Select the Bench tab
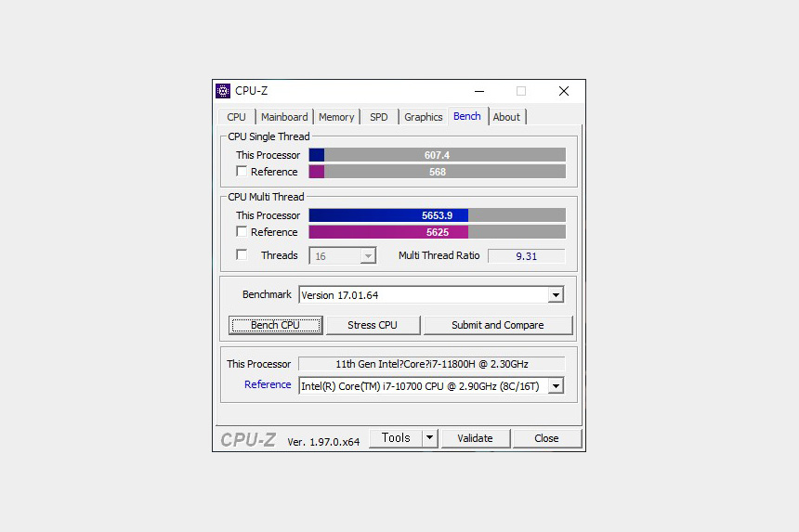The image size is (799, 532). tap(466, 116)
